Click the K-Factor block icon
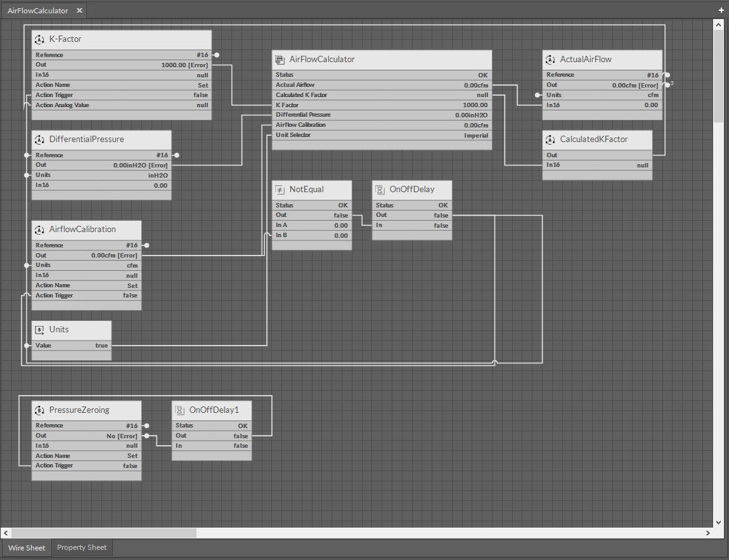The height and width of the screenshot is (560, 729). (x=39, y=39)
